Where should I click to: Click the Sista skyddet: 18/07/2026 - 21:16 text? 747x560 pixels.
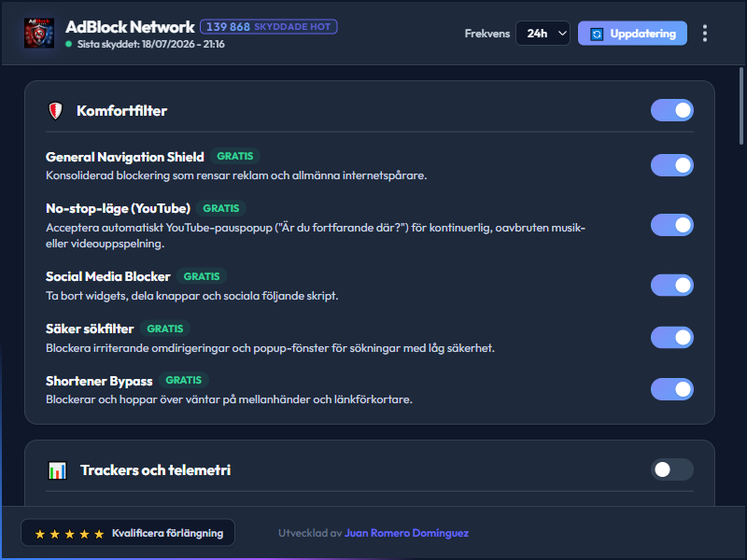click(x=151, y=44)
